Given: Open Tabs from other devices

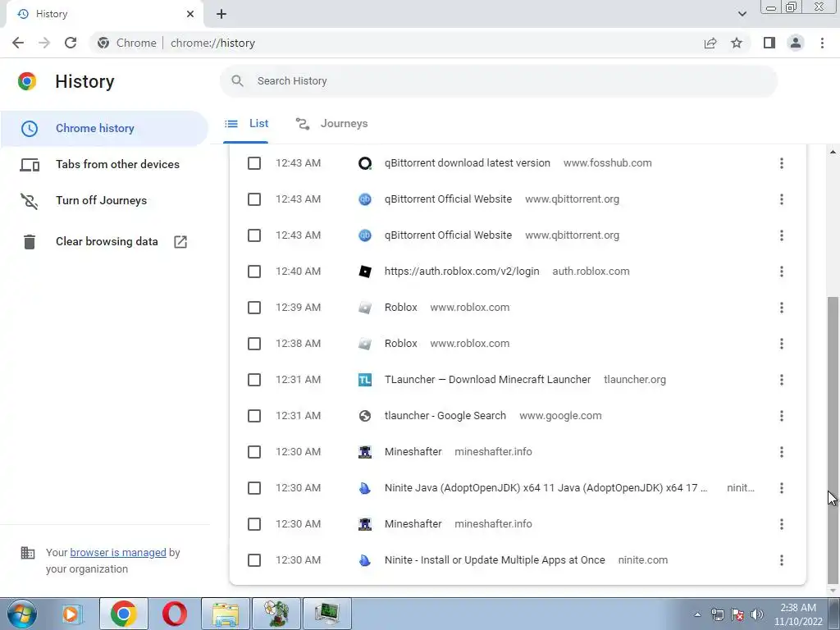Looking at the screenshot, I should (104, 164).
